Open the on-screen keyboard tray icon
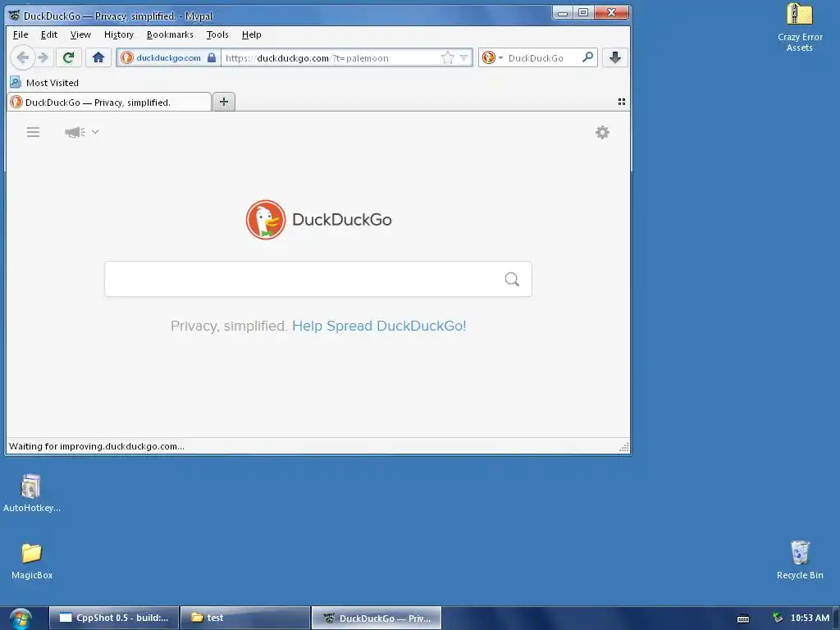The image size is (840, 630). tap(743, 619)
